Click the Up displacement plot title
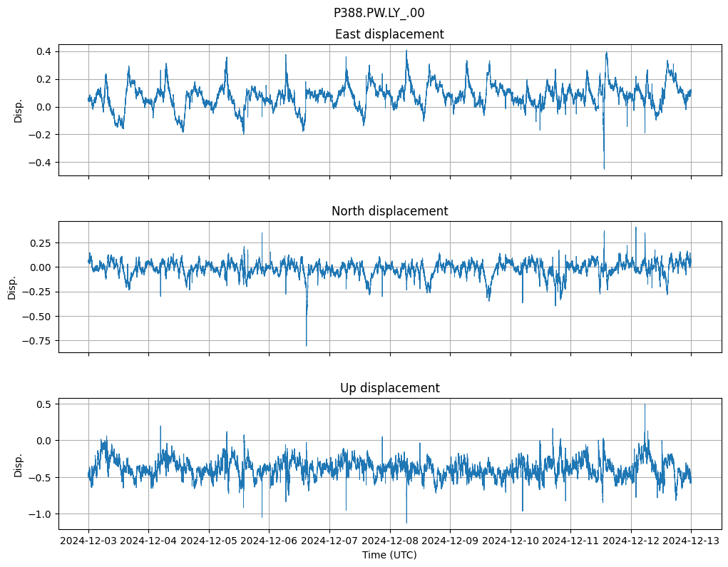This screenshot has height=567, width=728. (x=389, y=388)
